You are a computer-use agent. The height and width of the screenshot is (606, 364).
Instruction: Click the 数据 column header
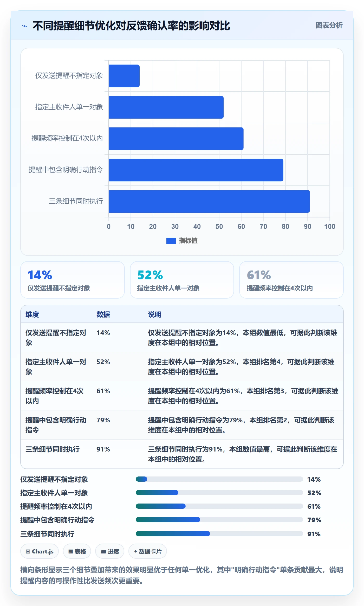click(x=103, y=314)
